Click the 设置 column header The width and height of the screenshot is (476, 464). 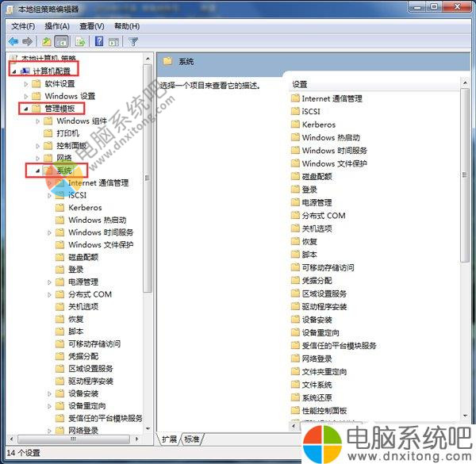tap(300, 84)
